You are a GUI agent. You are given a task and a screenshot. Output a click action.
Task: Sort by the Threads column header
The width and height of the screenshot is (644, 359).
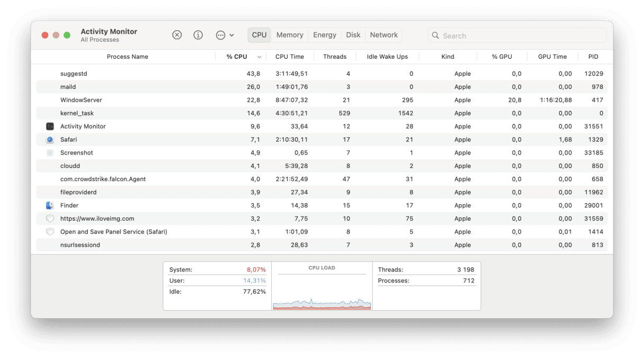tap(335, 57)
